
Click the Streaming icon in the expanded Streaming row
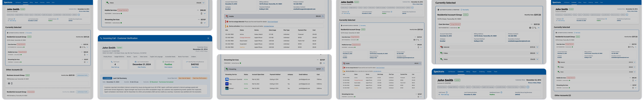(227, 69)
